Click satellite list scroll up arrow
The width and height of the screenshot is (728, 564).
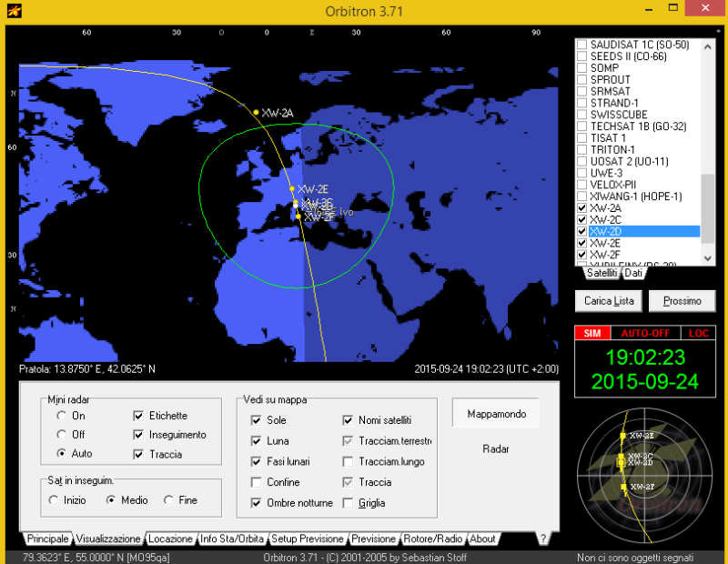708,47
